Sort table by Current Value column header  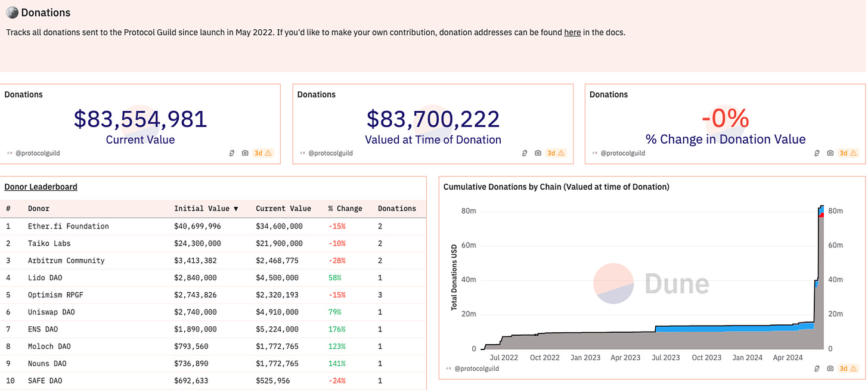[x=283, y=209]
